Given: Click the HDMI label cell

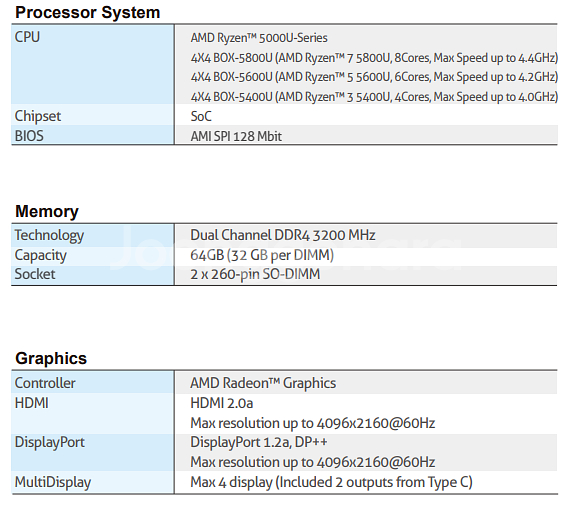Looking at the screenshot, I should 93,413.
